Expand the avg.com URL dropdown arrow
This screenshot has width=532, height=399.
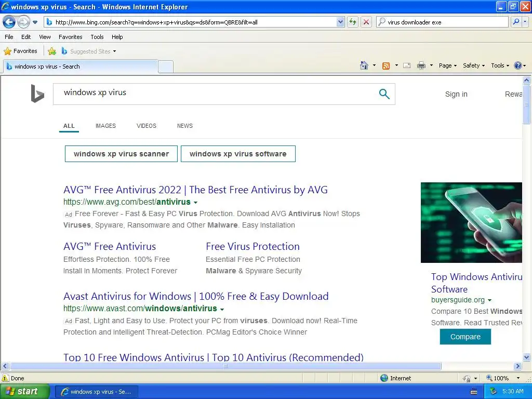(195, 203)
